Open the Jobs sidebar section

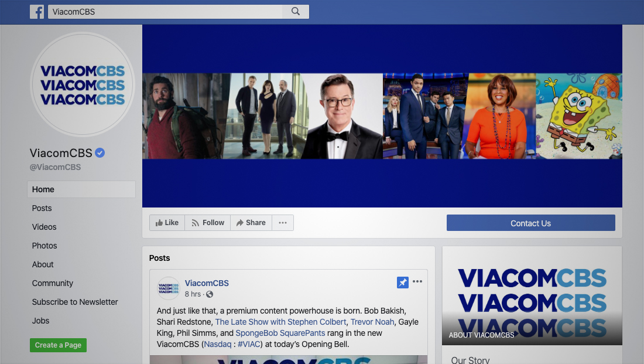click(x=40, y=321)
